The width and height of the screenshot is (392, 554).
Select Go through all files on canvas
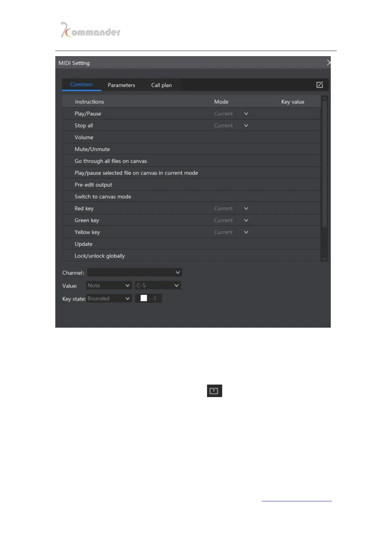pyautogui.click(x=192, y=161)
